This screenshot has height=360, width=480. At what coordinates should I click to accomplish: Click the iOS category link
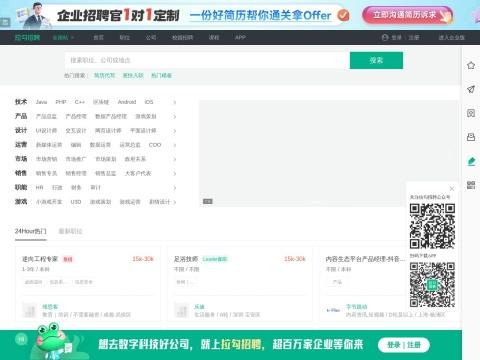[x=149, y=102]
